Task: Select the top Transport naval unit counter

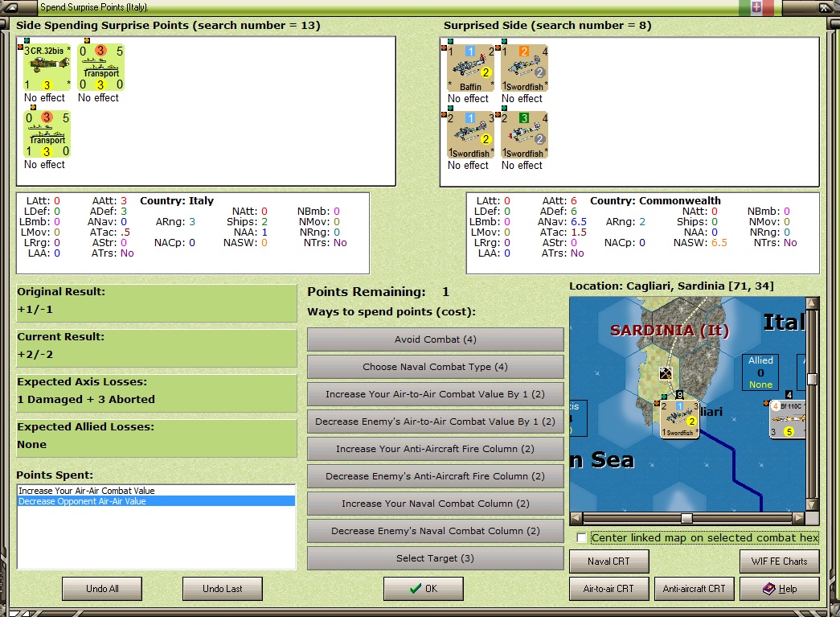Action: coord(101,68)
